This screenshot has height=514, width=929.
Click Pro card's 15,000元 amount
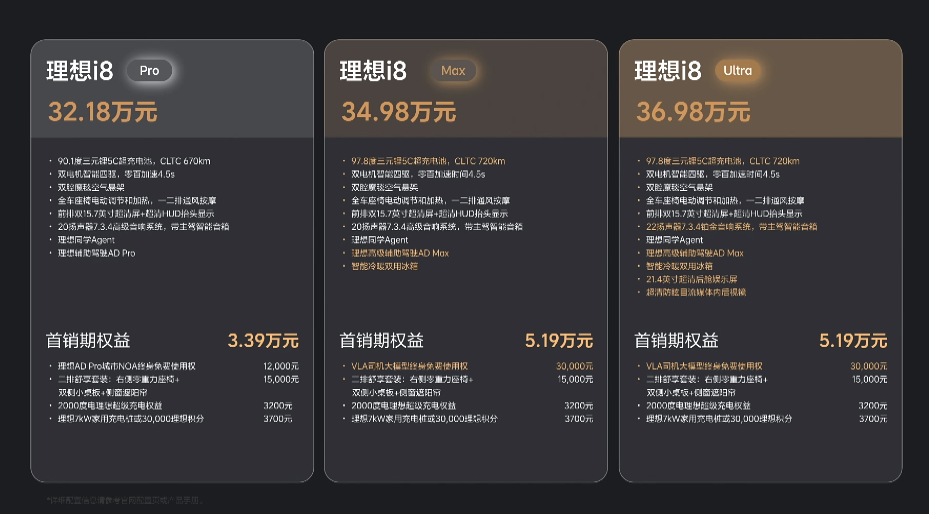click(281, 379)
